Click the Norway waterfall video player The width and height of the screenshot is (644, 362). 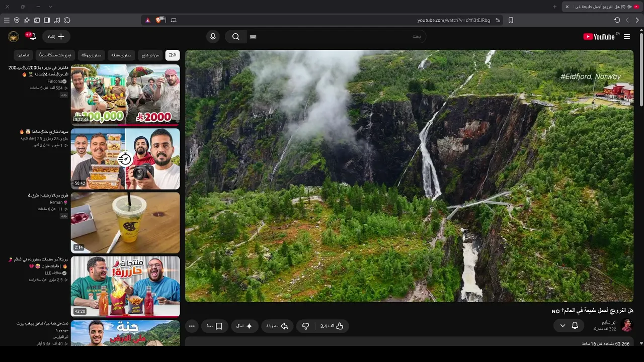409,175
